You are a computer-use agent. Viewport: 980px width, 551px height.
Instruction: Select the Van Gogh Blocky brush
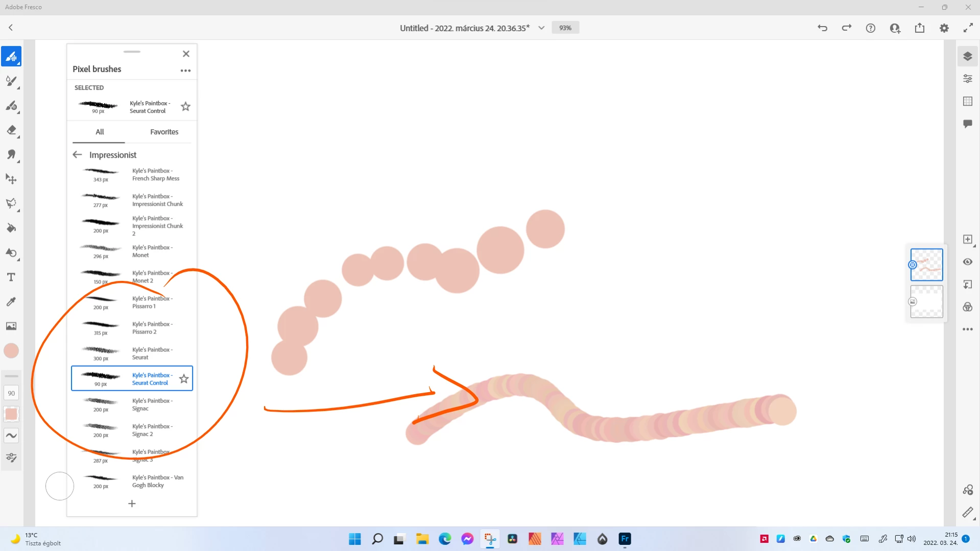click(x=132, y=481)
